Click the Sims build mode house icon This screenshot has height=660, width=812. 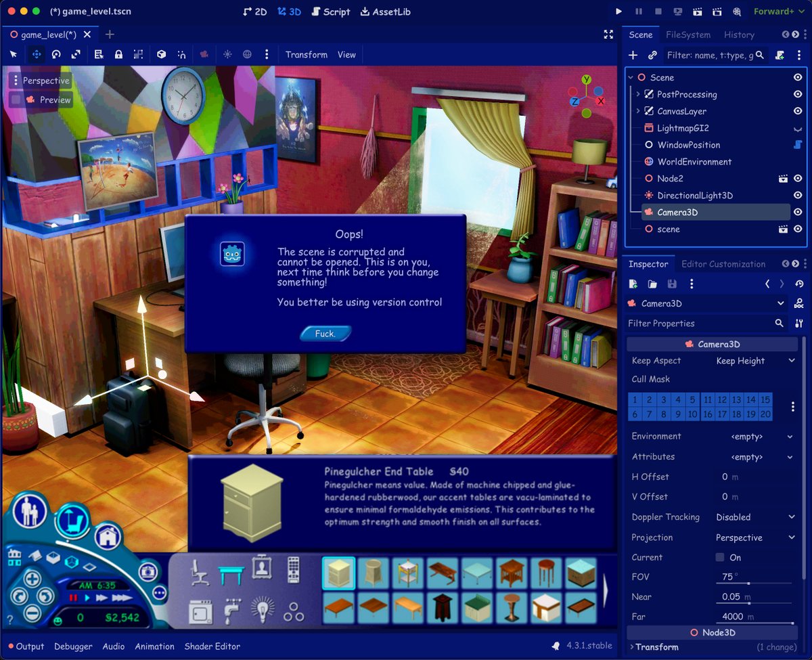[108, 537]
